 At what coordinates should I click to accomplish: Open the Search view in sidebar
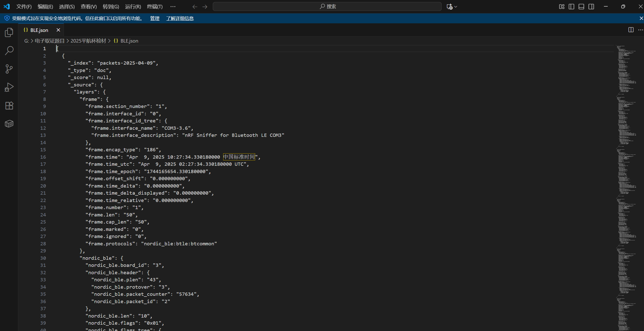click(x=9, y=51)
